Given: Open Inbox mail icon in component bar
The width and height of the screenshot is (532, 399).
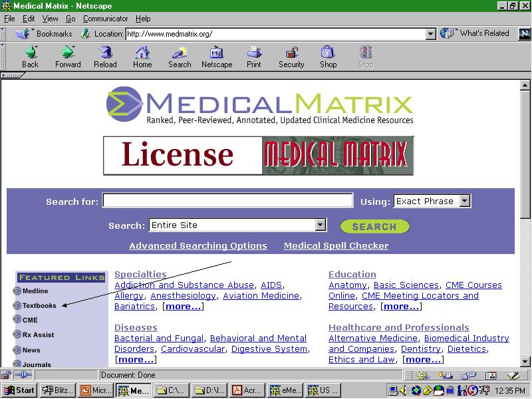Looking at the screenshot, I should pyautogui.click(x=445, y=375).
